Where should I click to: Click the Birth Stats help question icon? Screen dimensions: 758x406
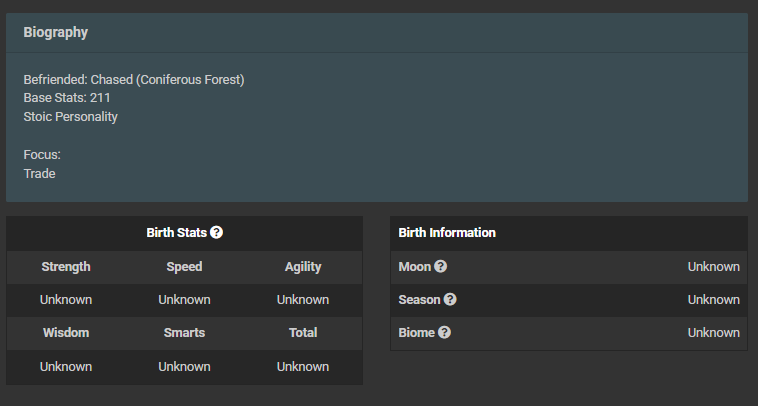pyautogui.click(x=217, y=232)
